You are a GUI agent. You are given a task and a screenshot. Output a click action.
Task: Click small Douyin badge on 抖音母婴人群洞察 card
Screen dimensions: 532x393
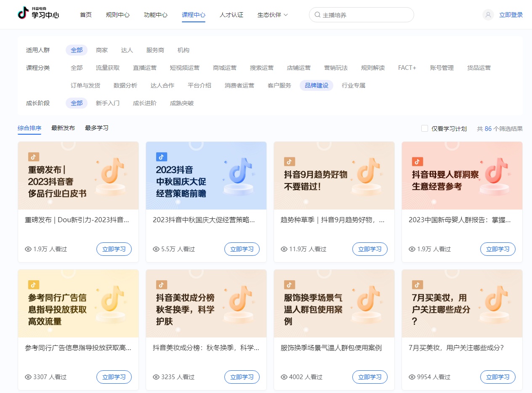point(418,162)
